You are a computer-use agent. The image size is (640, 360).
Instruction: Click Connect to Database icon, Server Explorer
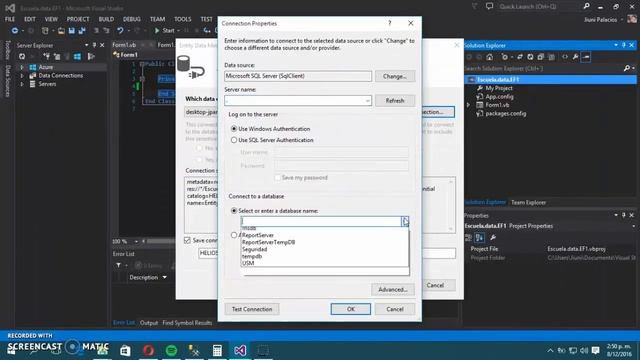47,57
